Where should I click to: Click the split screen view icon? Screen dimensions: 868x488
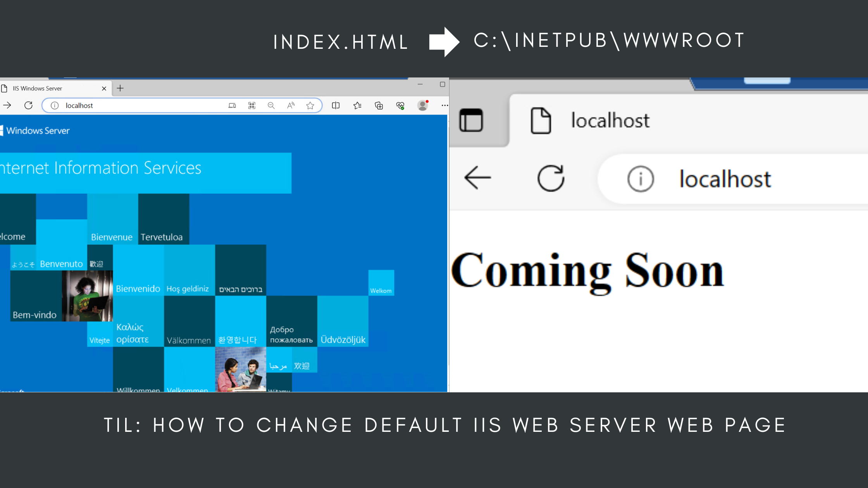click(x=334, y=105)
